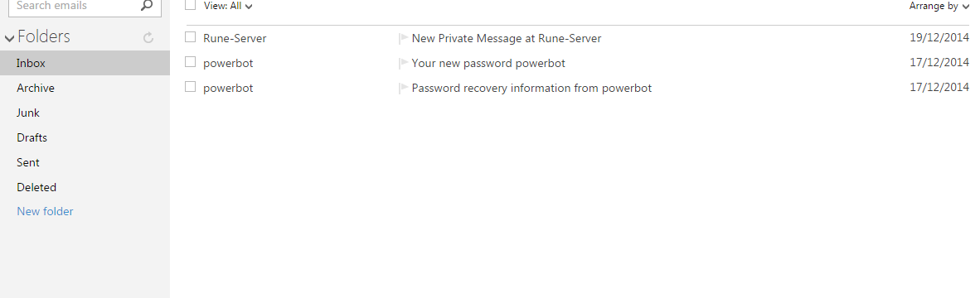Flag the Password recovery information email
Viewport: 980px width, 298px height.
(403, 89)
